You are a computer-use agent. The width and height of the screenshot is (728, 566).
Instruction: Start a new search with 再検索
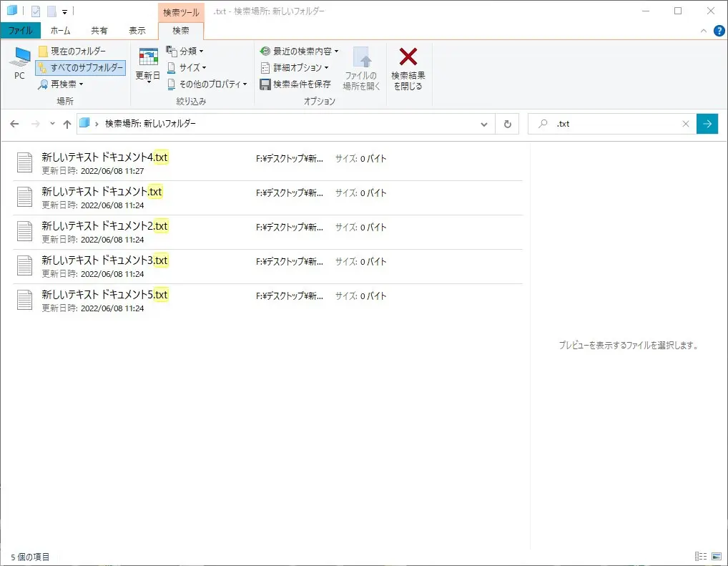[x=63, y=84]
